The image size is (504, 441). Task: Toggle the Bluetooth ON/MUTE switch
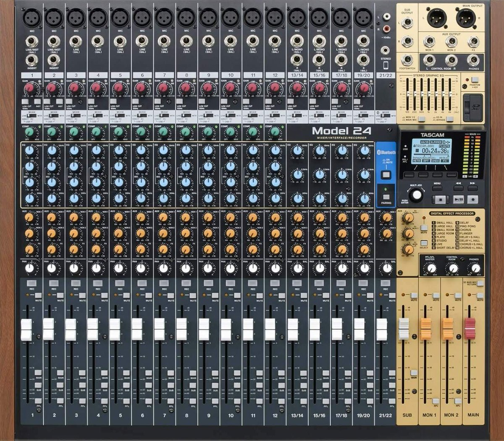386,175
